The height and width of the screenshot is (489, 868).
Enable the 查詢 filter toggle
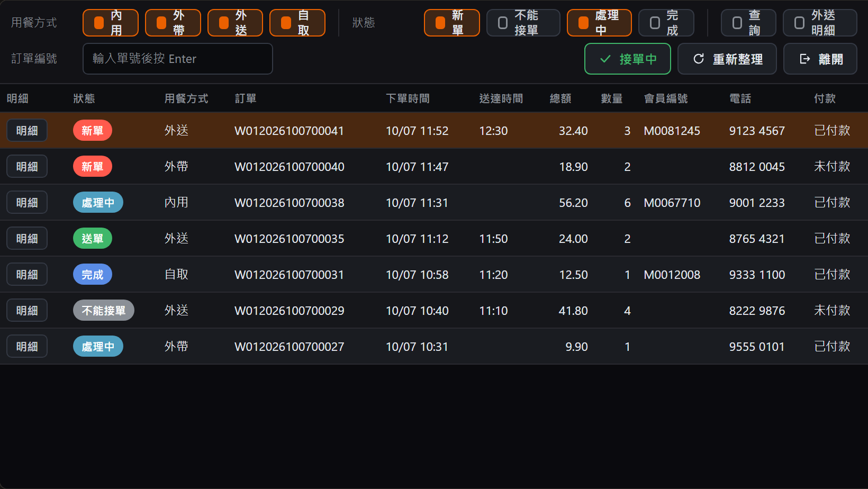(748, 23)
